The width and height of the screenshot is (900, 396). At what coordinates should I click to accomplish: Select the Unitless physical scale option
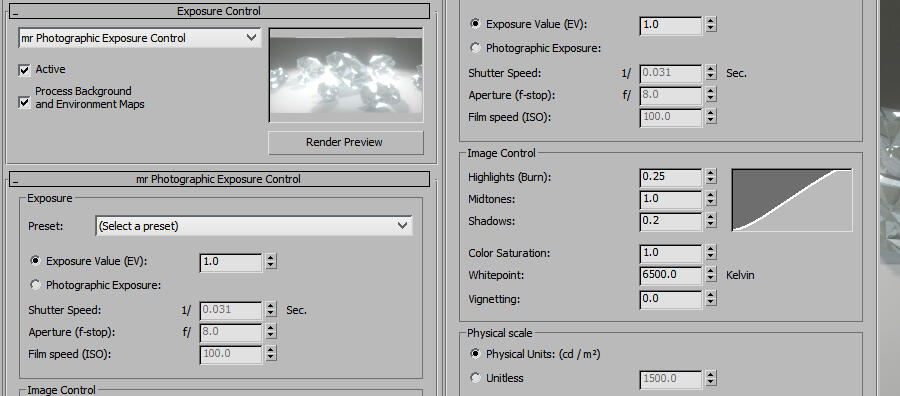(475, 378)
